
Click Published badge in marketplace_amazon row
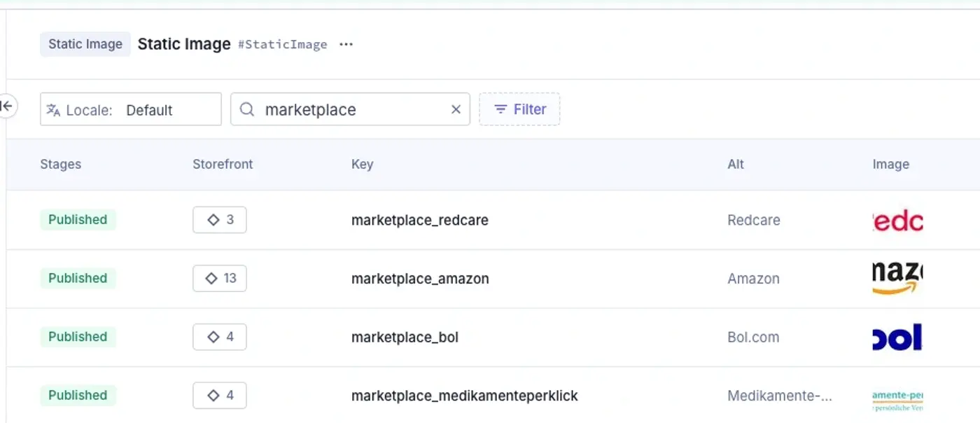pos(78,278)
